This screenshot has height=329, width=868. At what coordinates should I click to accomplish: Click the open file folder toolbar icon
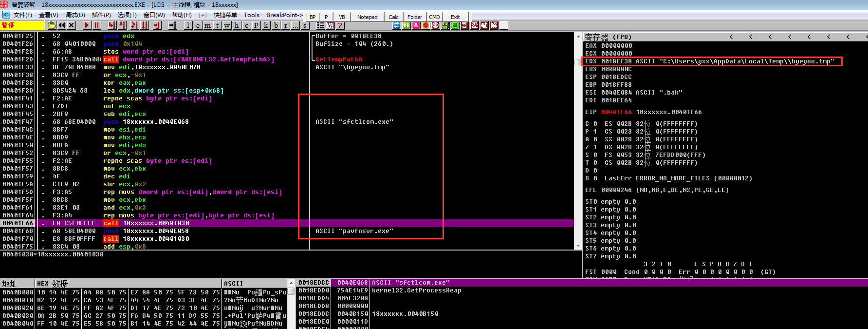click(52, 25)
